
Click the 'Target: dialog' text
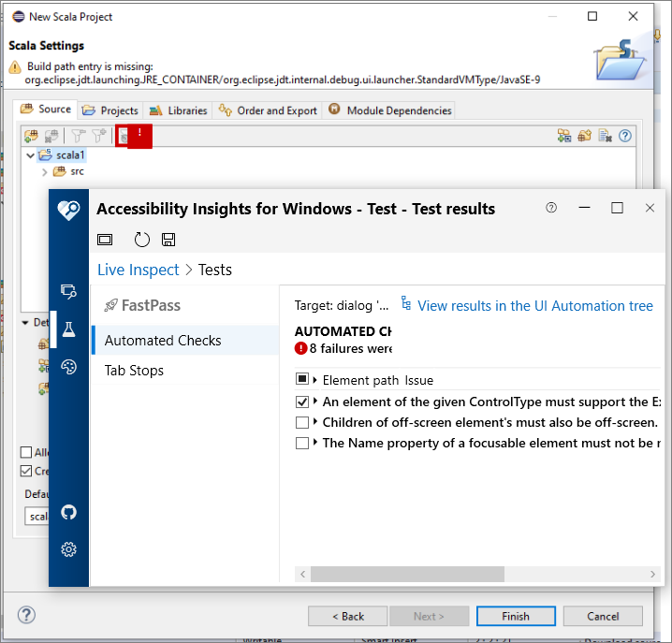pos(341,306)
